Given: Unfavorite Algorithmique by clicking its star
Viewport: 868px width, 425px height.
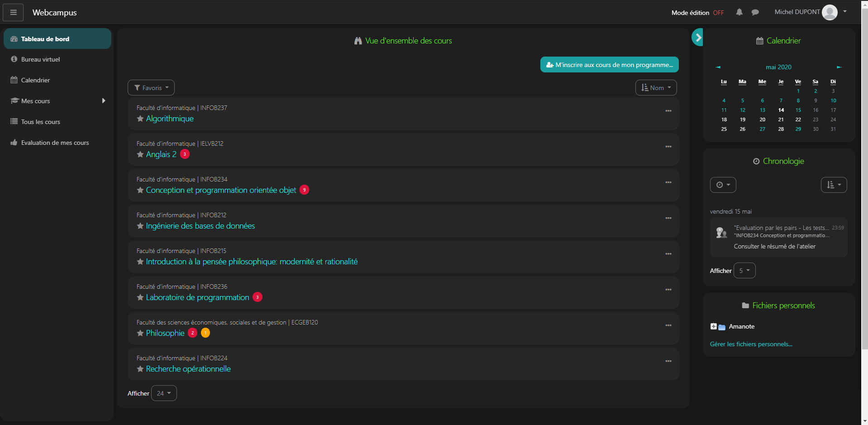Looking at the screenshot, I should (139, 119).
